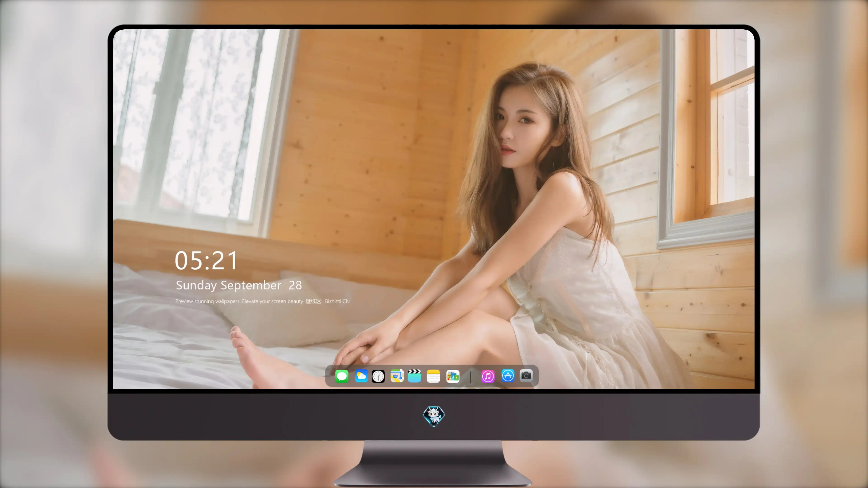
Task: Open the Newsstand app icon
Action: click(453, 376)
